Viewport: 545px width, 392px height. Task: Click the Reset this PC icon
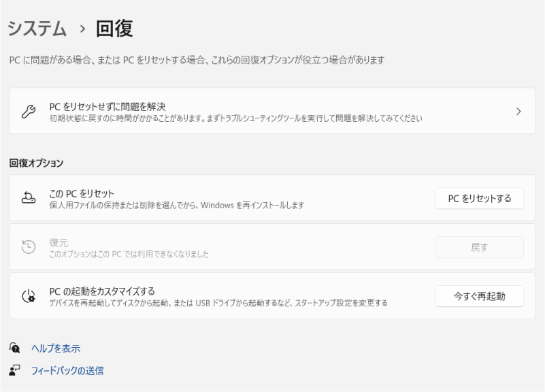(x=28, y=198)
